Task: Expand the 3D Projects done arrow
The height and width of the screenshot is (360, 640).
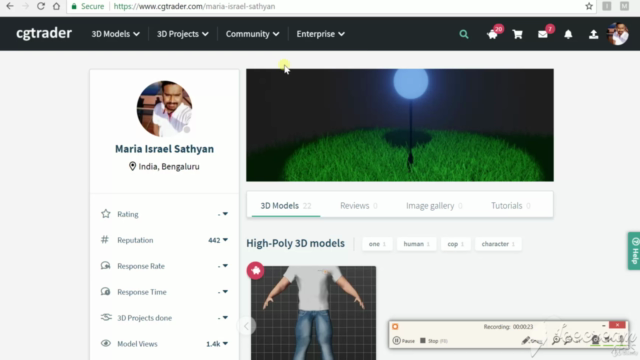Action: [225, 318]
